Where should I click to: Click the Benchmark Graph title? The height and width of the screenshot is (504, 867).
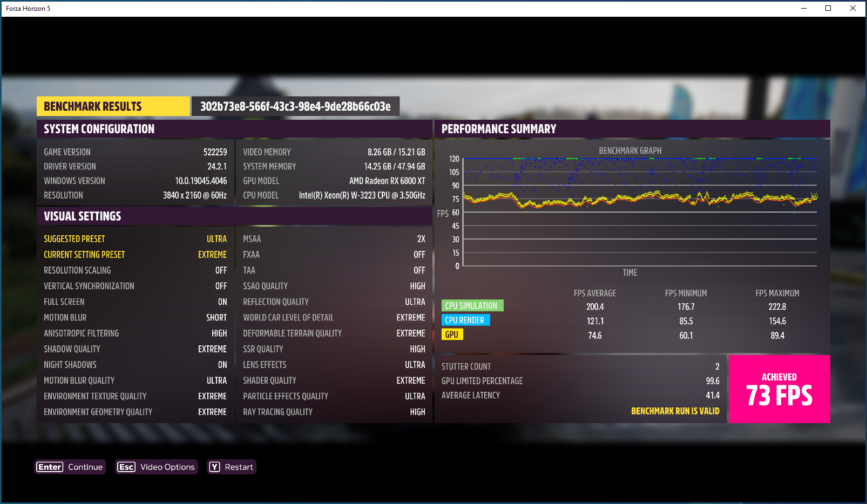pyautogui.click(x=630, y=151)
